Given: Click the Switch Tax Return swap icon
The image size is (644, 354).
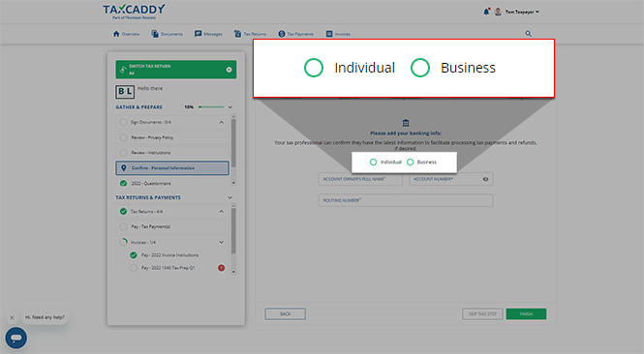Looking at the screenshot, I should pyautogui.click(x=122, y=70).
